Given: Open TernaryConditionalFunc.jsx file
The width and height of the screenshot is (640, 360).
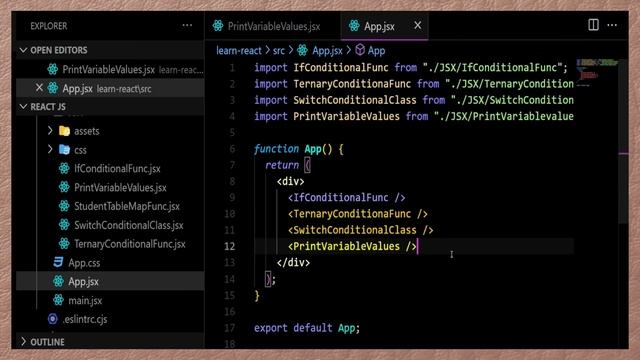Looking at the screenshot, I should 130,244.
